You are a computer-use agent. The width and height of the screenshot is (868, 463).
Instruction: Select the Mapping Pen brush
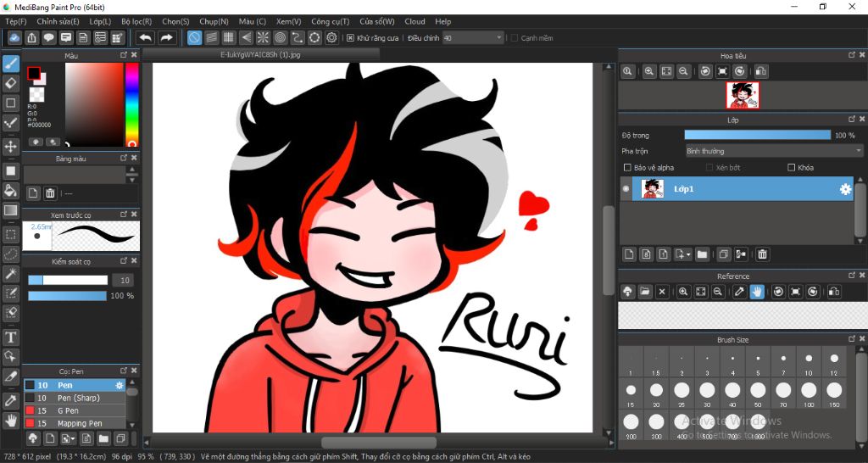tap(75, 423)
